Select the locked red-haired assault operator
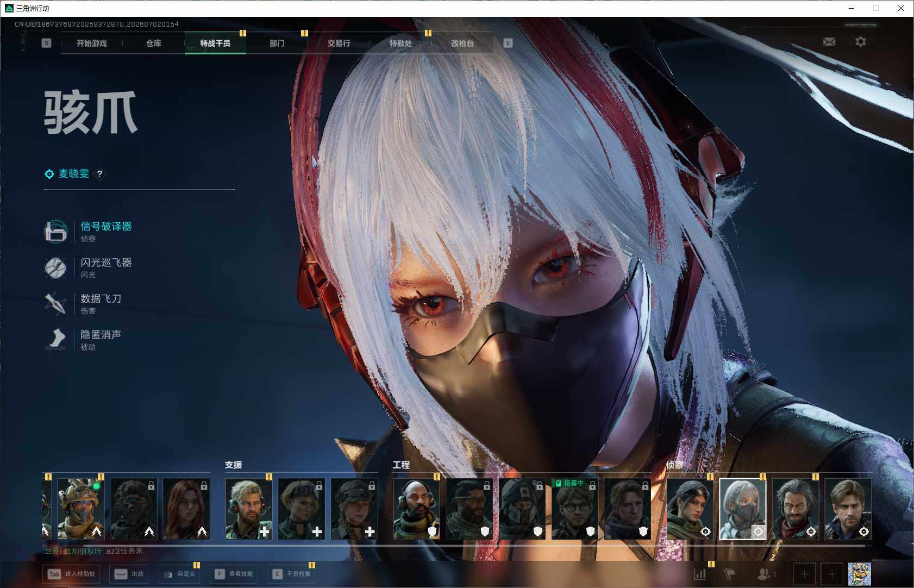914x588 pixels. coord(186,509)
